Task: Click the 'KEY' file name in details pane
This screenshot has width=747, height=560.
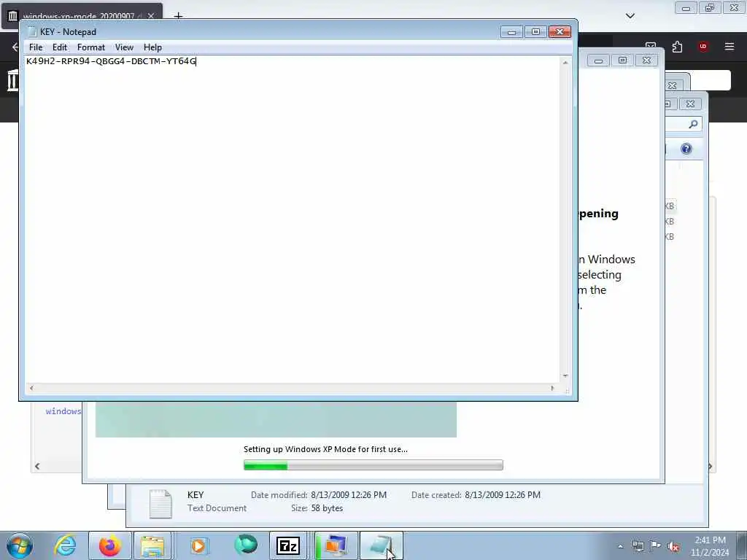Action: (x=196, y=495)
